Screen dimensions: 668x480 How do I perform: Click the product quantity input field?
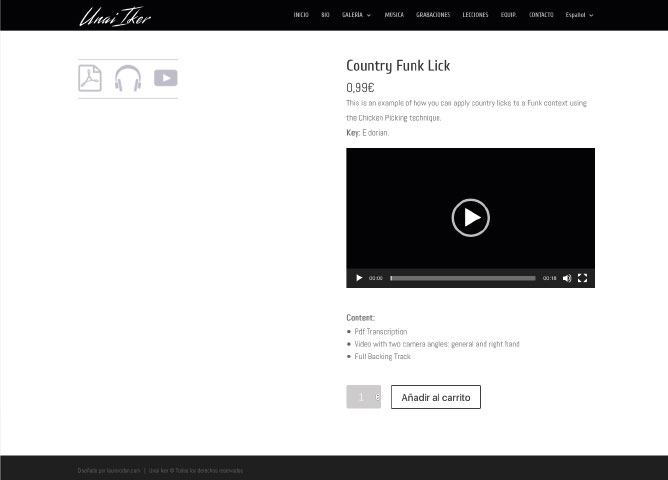360,397
